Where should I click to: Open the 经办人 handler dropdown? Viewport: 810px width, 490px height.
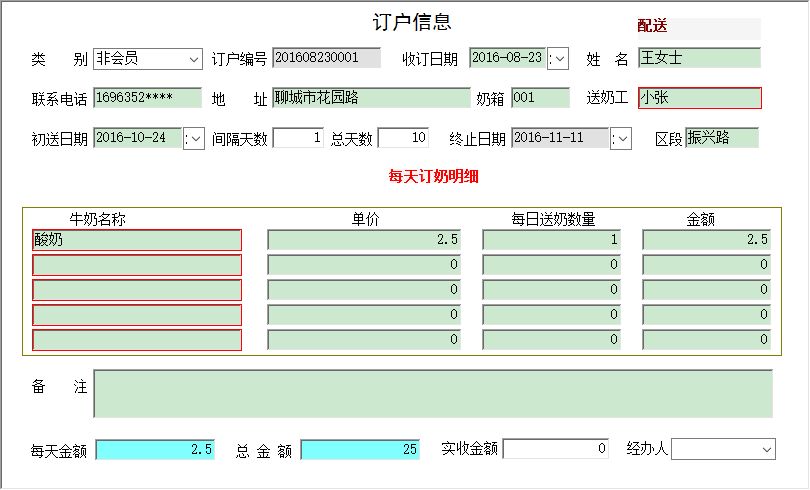click(x=765, y=450)
